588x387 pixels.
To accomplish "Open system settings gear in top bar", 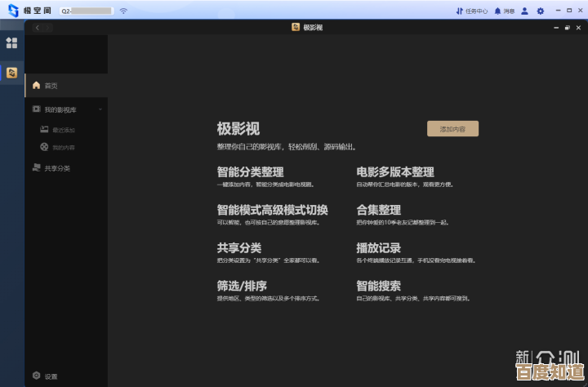I will (540, 11).
